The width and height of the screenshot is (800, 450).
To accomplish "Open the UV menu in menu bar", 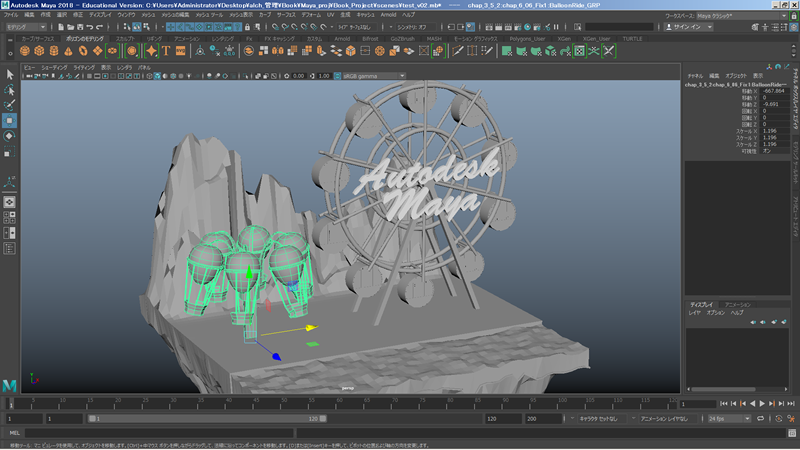I will (331, 15).
